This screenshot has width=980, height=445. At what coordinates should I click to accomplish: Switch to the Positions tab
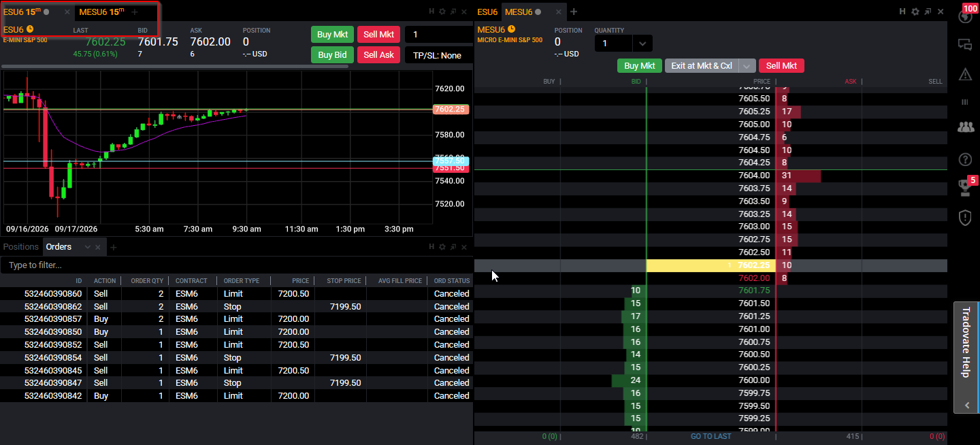21,247
